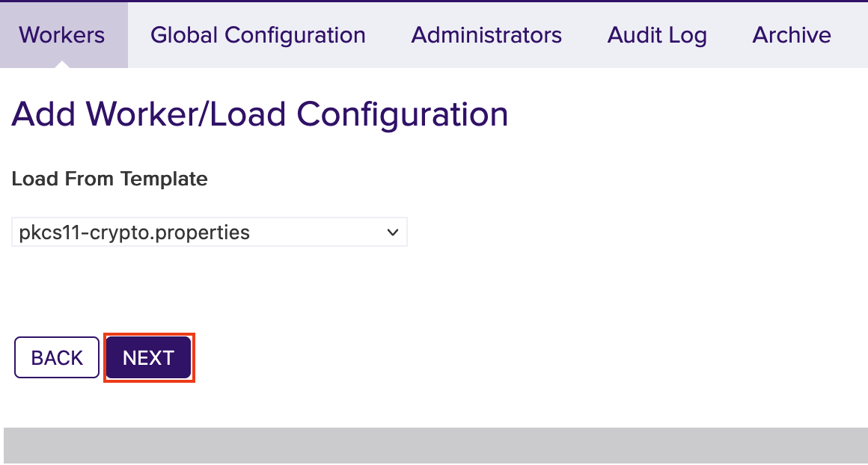
Task: View the Audit Log tab
Action: [657, 34]
